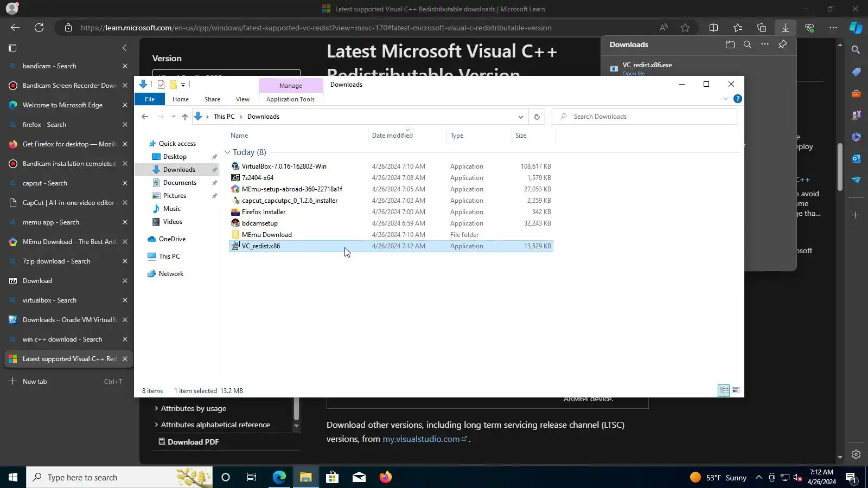
Task: Open the Explorer File menu
Action: [x=150, y=99]
